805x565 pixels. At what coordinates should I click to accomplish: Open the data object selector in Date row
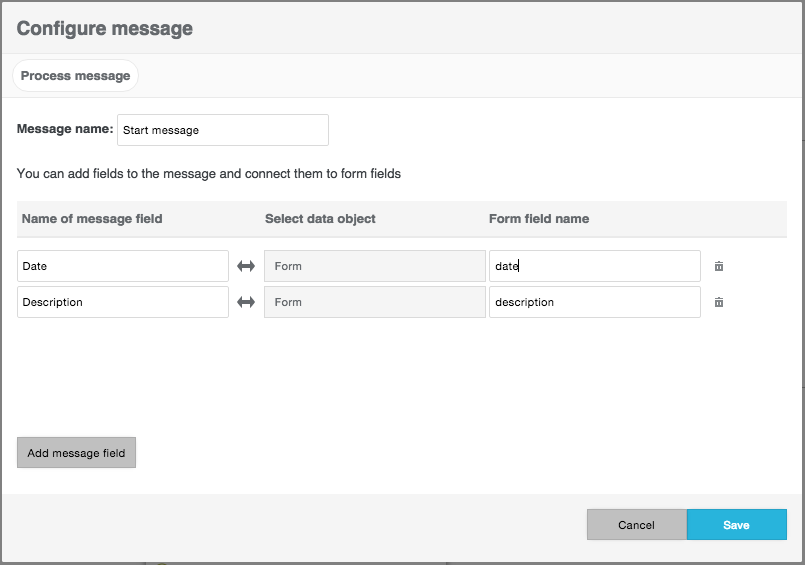tap(375, 266)
